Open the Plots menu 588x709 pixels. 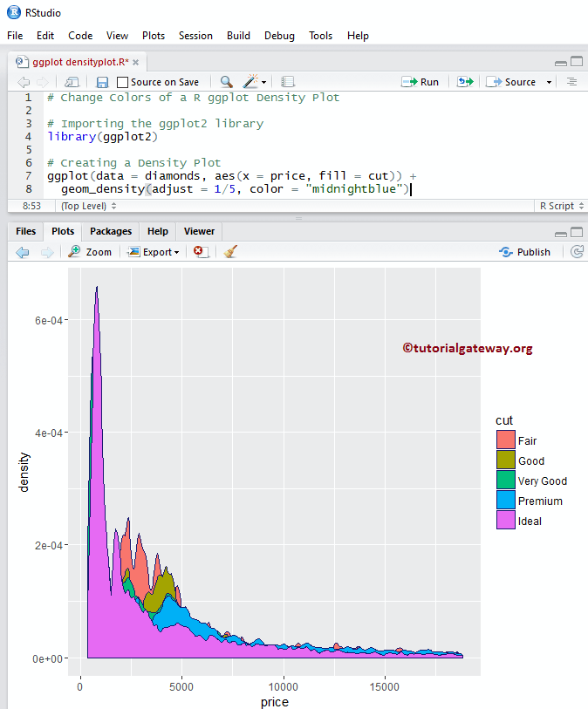(x=154, y=36)
